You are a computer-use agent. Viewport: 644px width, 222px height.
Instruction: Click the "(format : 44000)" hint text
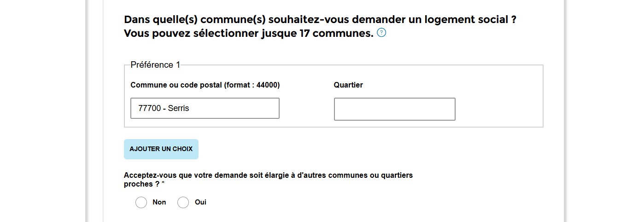[x=252, y=85]
